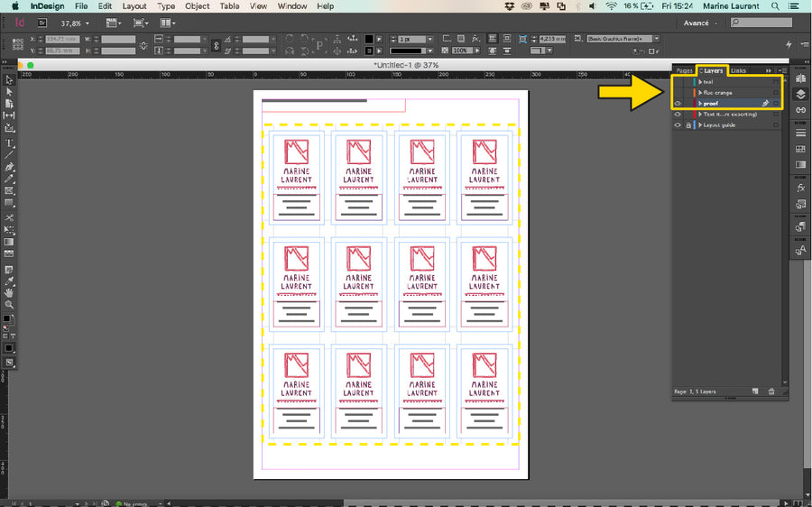The image size is (812, 507).
Task: Open the Effects fx panel in dock
Action: tap(800, 188)
